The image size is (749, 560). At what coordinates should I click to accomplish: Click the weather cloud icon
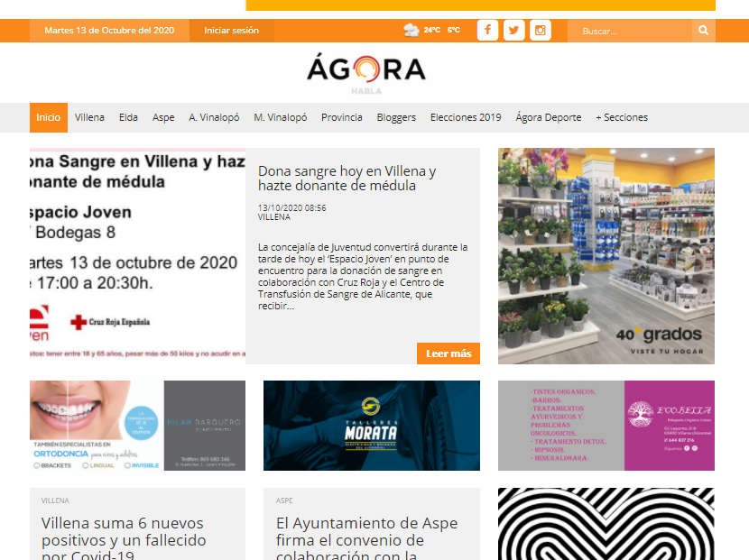[411, 30]
